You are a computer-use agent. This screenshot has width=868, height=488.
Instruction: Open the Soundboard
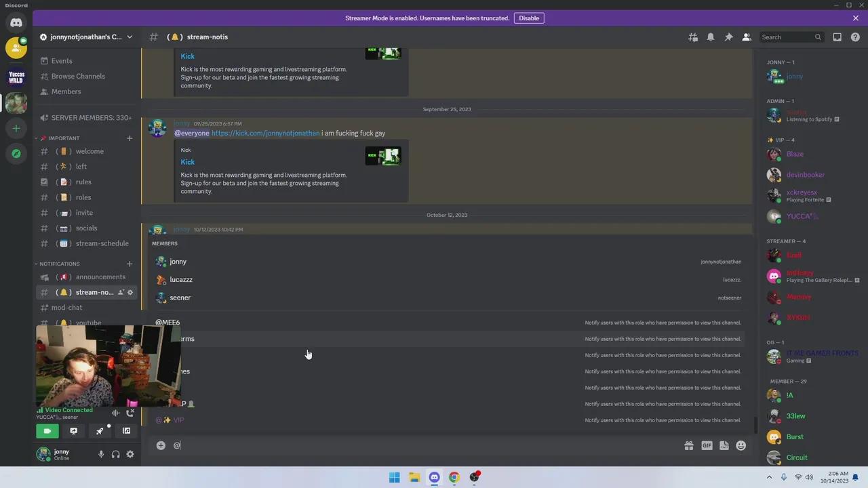click(126, 431)
